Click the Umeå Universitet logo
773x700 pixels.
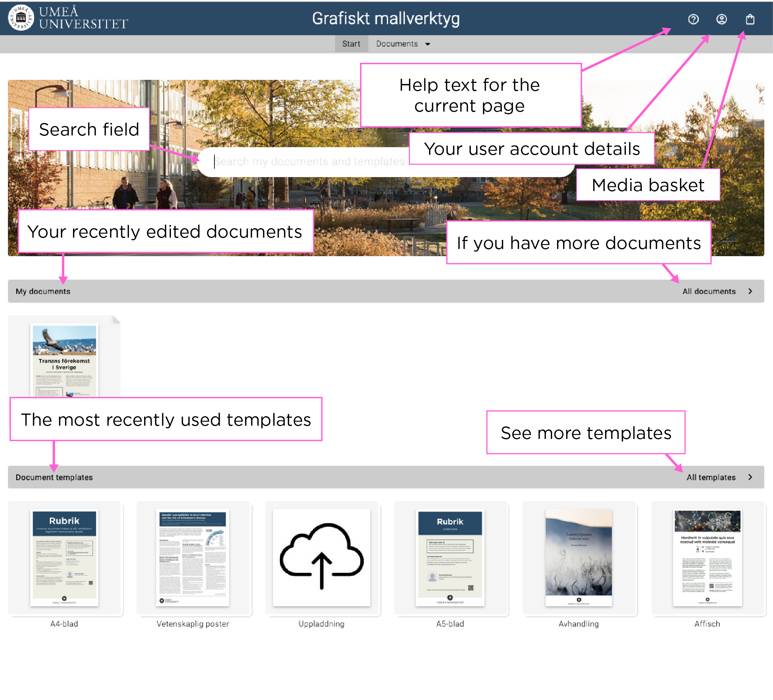68,18
